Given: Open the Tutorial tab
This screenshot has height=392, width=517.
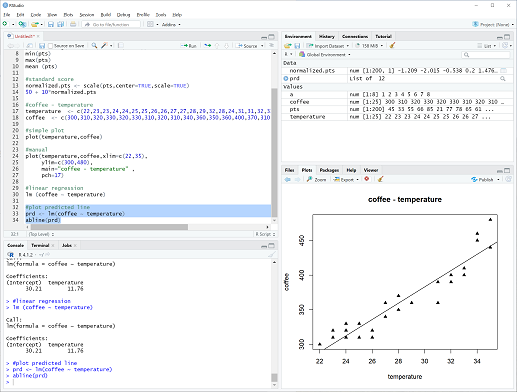Looking at the screenshot, I should click(x=383, y=36).
